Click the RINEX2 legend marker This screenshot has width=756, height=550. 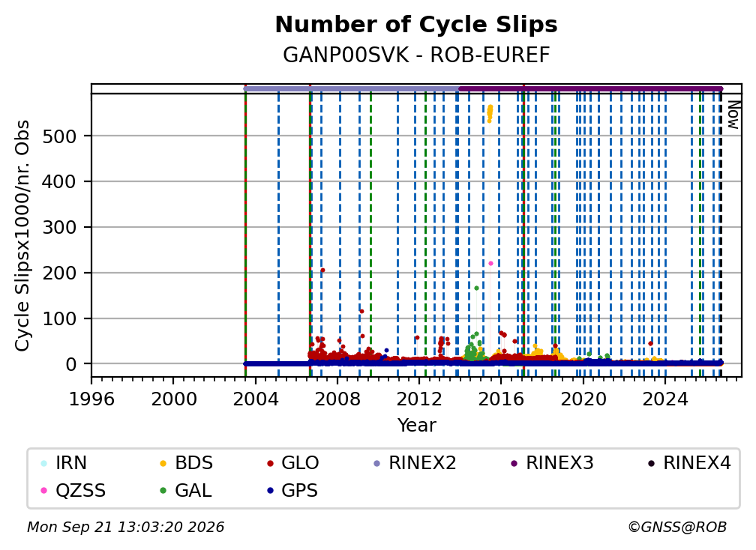click(377, 463)
